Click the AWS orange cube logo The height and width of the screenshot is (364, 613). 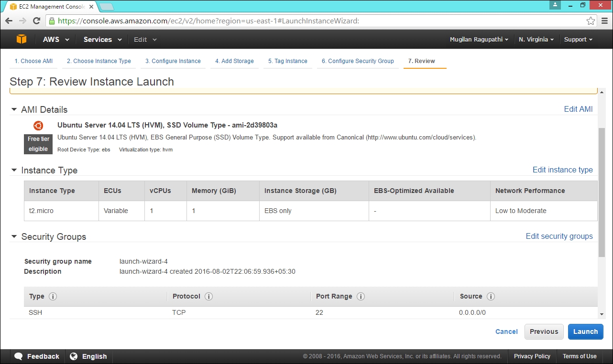click(x=22, y=39)
